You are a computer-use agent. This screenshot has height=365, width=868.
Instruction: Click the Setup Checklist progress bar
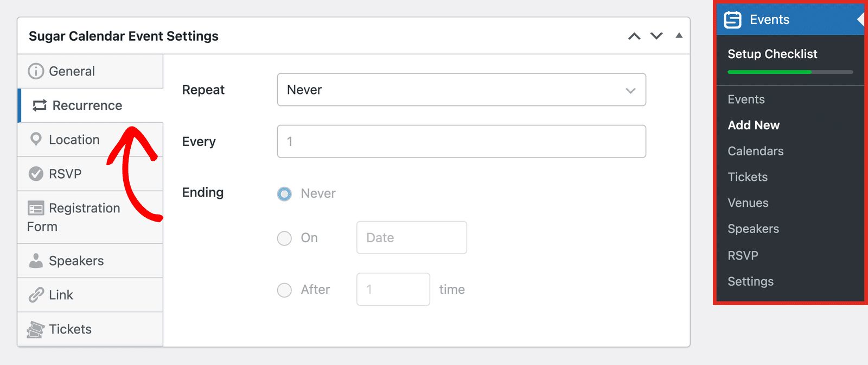[790, 72]
